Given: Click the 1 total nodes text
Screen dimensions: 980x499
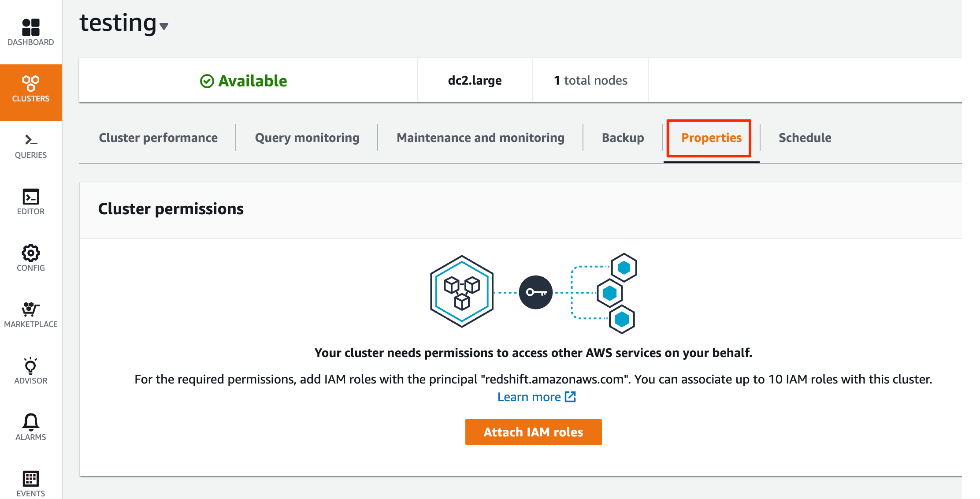Looking at the screenshot, I should click(590, 81).
